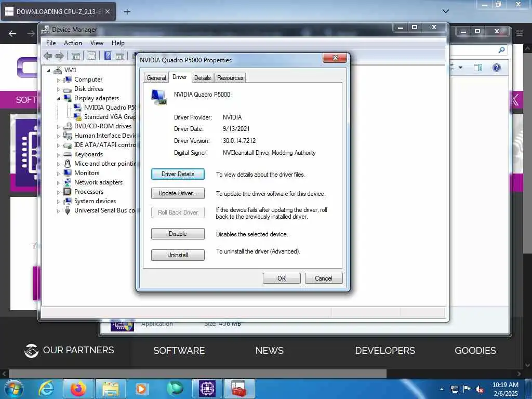Image resolution: width=532 pixels, height=399 pixels.
Task: Expand the Human Interface Devices node
Action: click(58, 136)
